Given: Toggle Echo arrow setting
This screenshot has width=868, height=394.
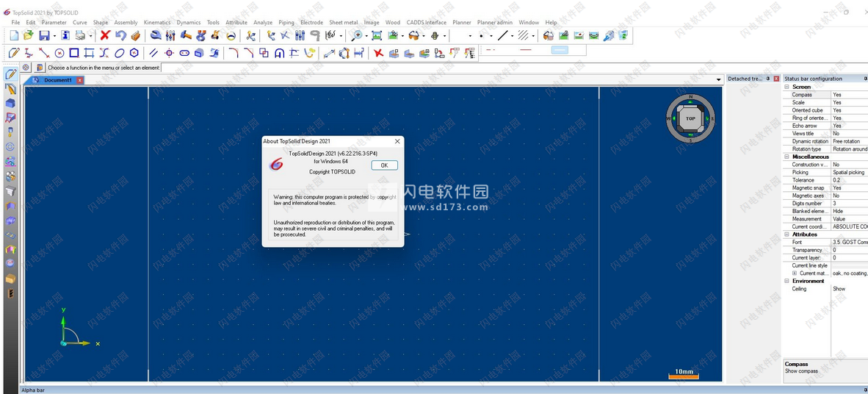Looking at the screenshot, I should (850, 126).
